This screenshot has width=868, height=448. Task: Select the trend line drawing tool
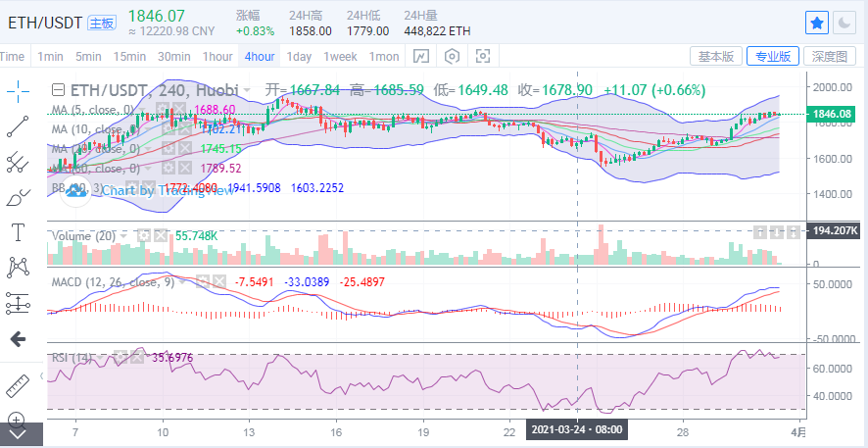click(x=18, y=126)
